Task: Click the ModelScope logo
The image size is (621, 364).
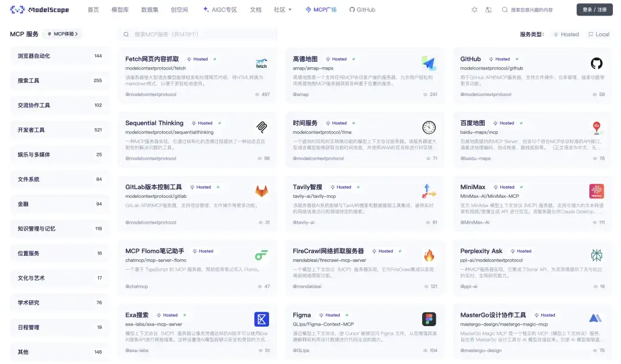Action: 39,10
